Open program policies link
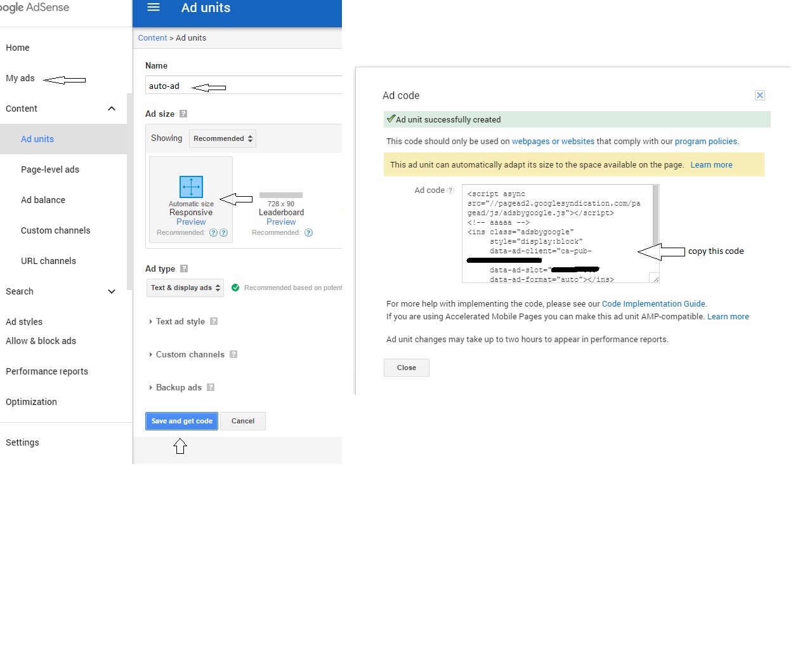The width and height of the screenshot is (812, 650). coord(706,142)
